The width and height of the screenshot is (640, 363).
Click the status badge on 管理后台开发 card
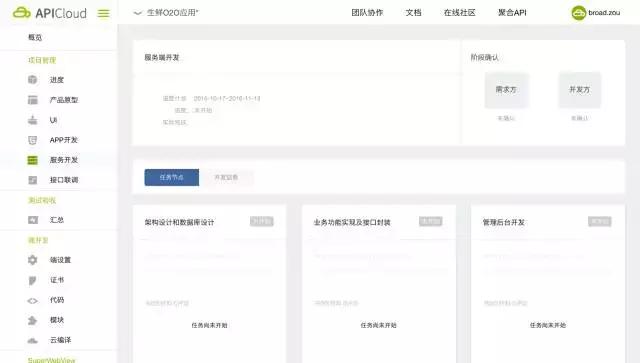(600, 221)
